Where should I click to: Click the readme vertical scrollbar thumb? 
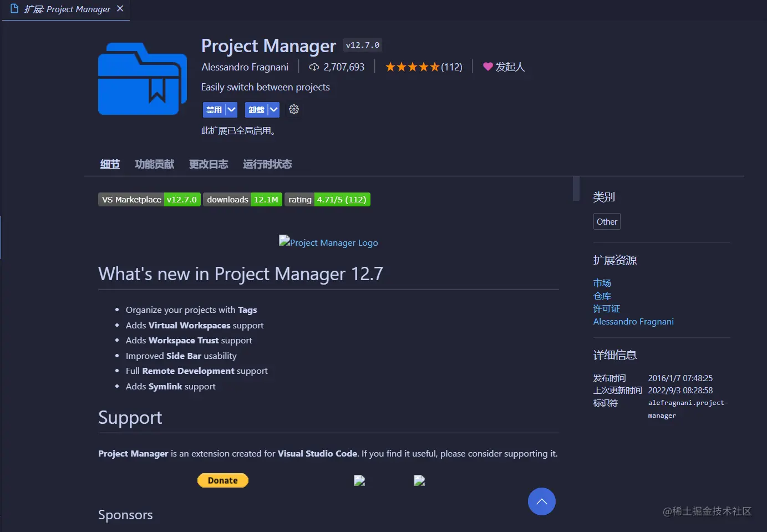[576, 189]
